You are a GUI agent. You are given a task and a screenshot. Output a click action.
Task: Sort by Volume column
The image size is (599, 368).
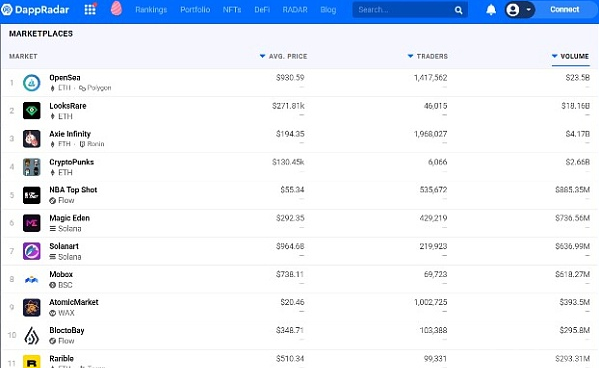point(570,56)
